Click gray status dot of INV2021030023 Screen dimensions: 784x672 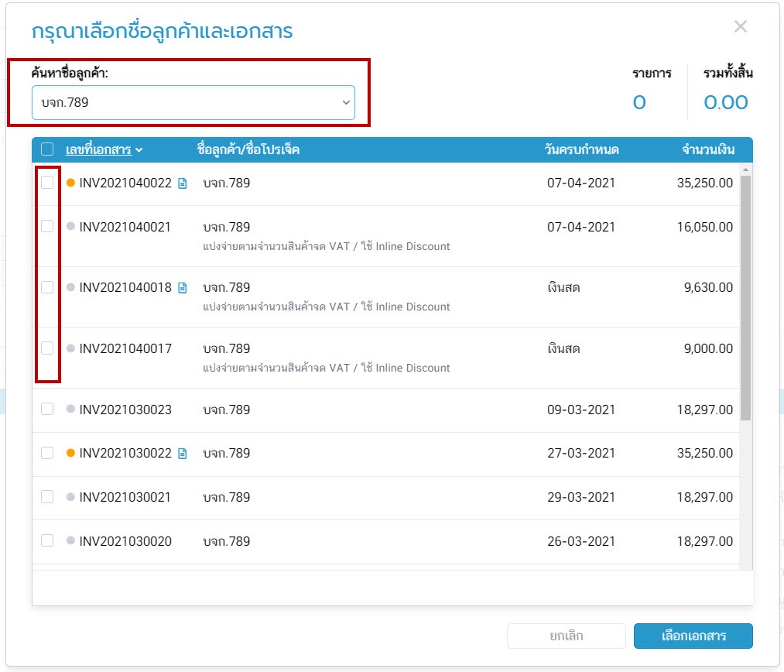coord(70,409)
